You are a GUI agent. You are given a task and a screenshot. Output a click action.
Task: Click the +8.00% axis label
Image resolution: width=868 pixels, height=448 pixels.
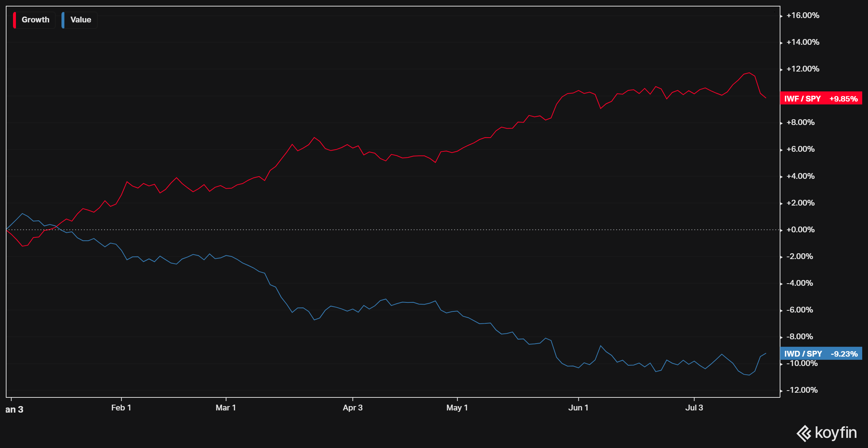point(800,122)
